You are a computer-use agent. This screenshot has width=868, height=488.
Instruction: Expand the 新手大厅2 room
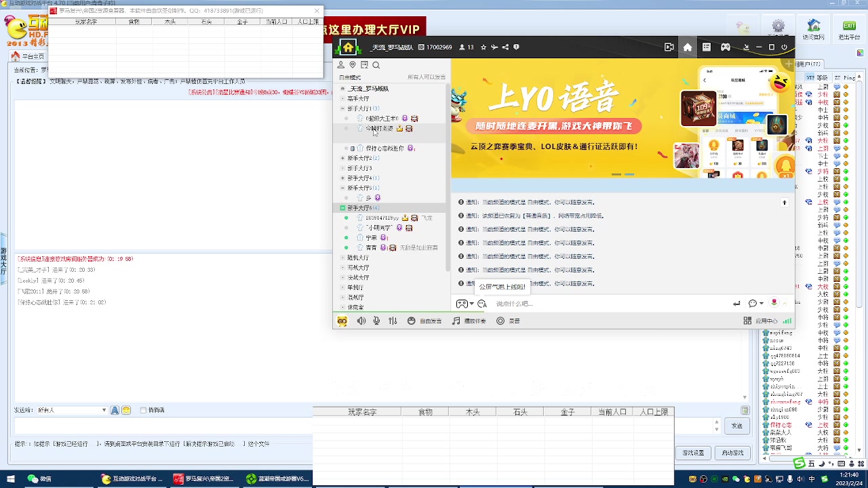(343, 158)
